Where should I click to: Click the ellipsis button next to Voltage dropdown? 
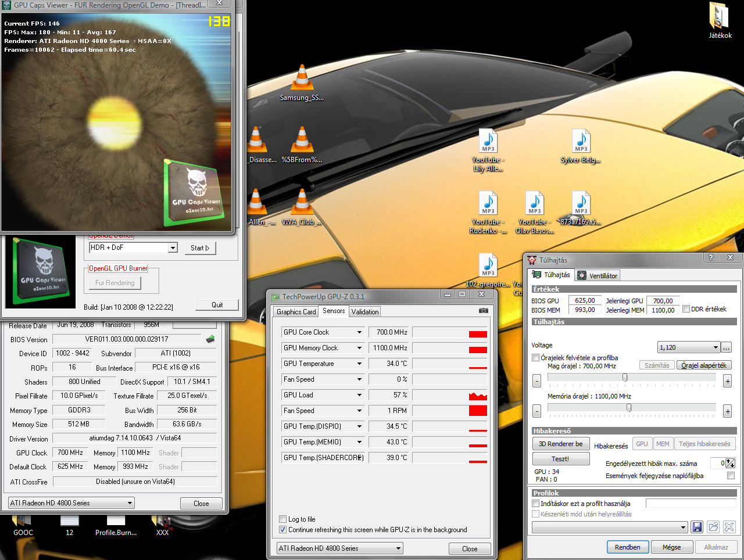pyautogui.click(x=727, y=347)
